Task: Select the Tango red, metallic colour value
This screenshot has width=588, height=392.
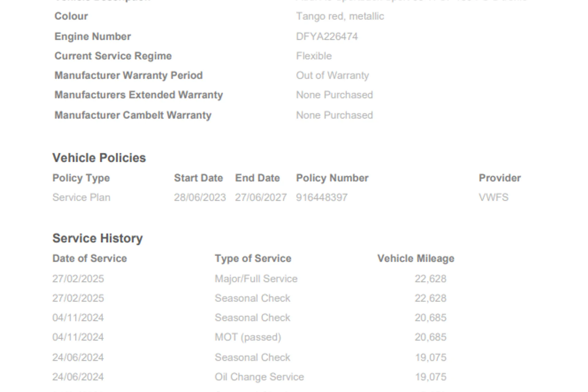Action: tap(340, 16)
